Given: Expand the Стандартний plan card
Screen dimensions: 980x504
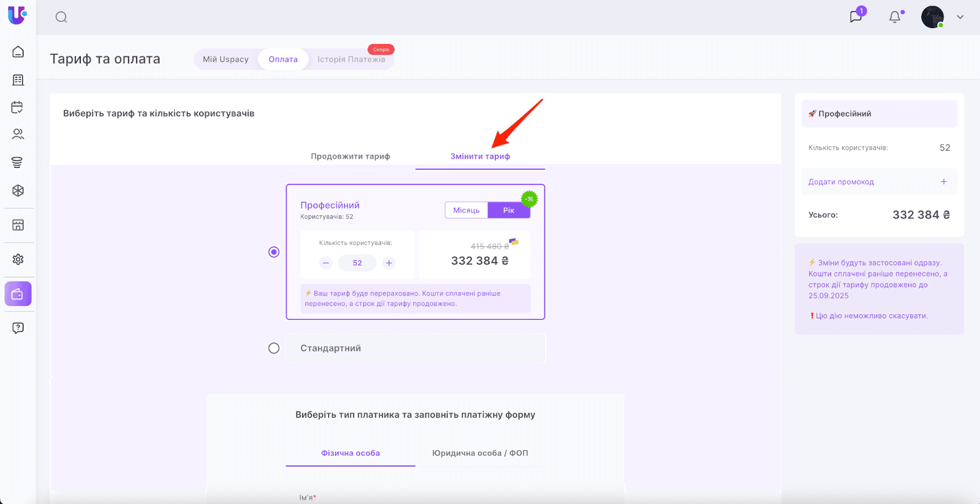Looking at the screenshot, I should tap(416, 348).
